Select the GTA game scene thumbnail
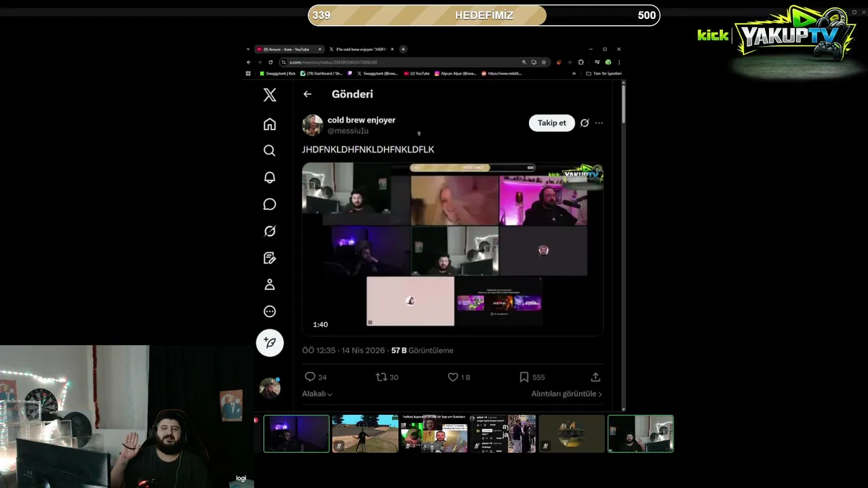868x488 pixels. 366,434
